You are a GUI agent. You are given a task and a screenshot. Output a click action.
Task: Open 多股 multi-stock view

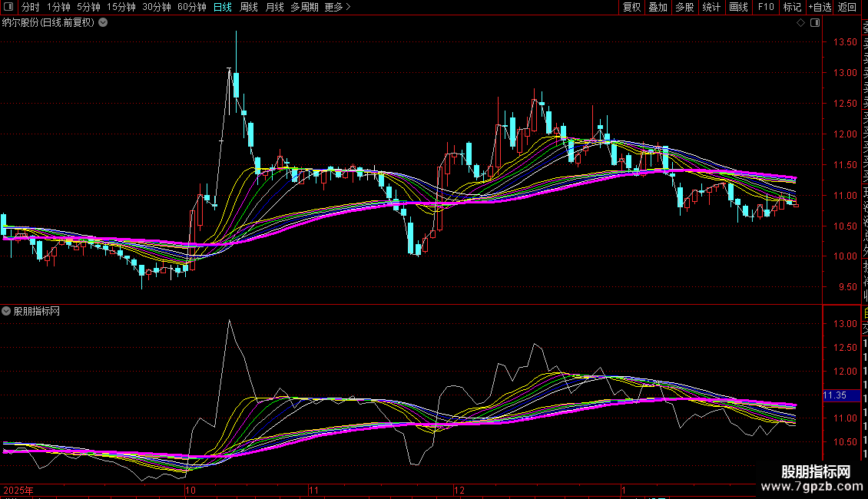[x=684, y=8]
